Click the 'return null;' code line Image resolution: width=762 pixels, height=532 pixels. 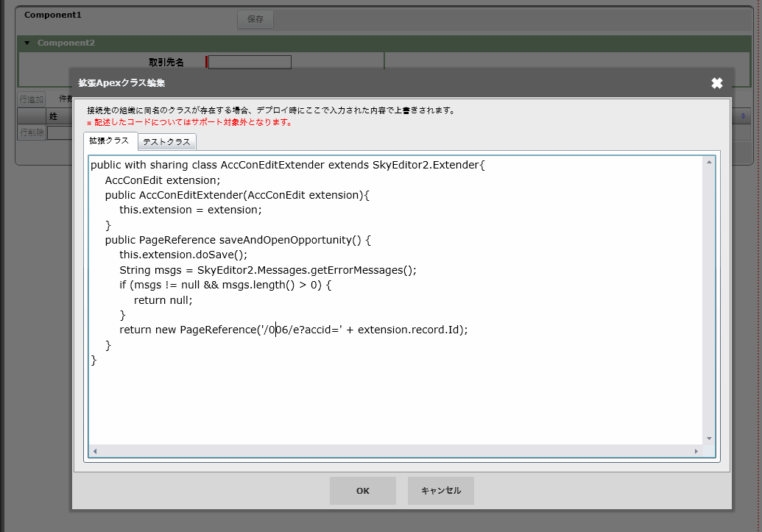click(x=163, y=300)
